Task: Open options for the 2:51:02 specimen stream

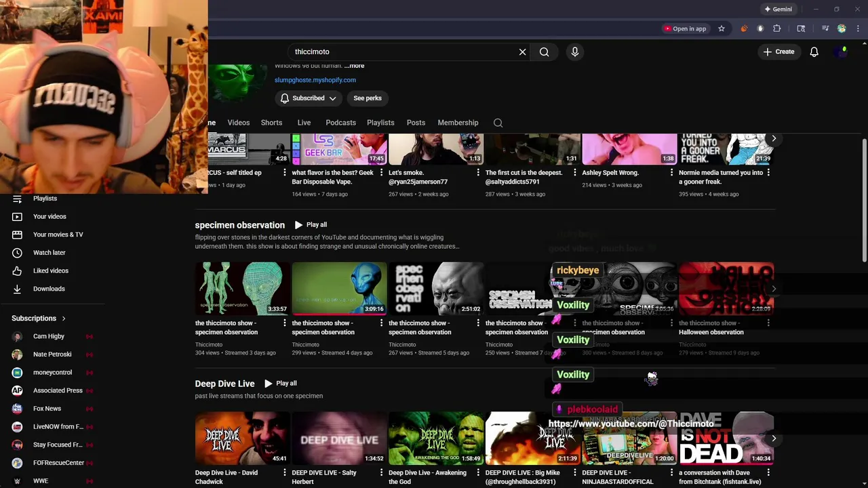Action: pyautogui.click(x=477, y=323)
